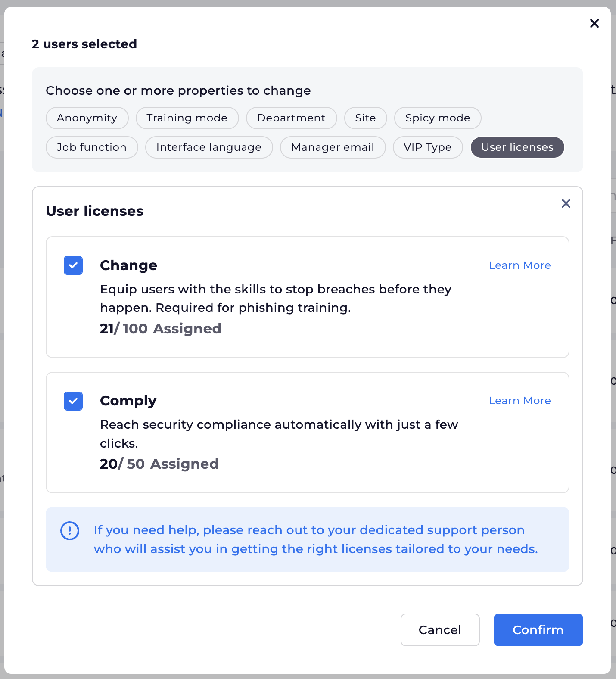Click the support help message text
Viewport: 616px width, 679px height.
point(316,539)
